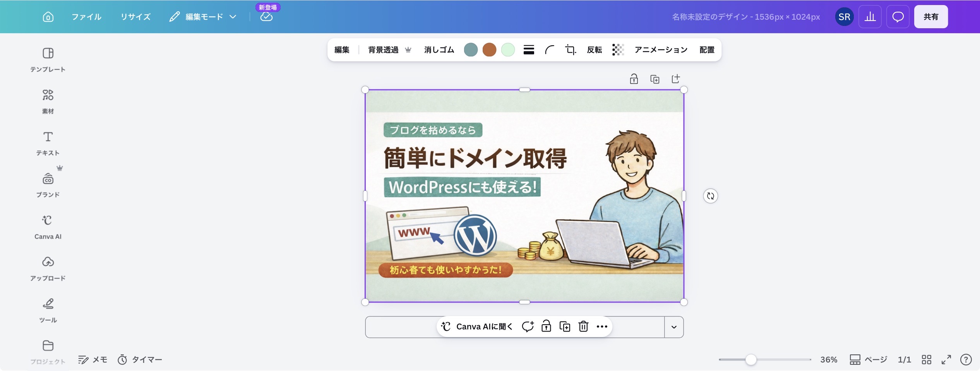Open the transparency checkerboard icon
Image resolution: width=980 pixels, height=371 pixels.
click(618, 50)
